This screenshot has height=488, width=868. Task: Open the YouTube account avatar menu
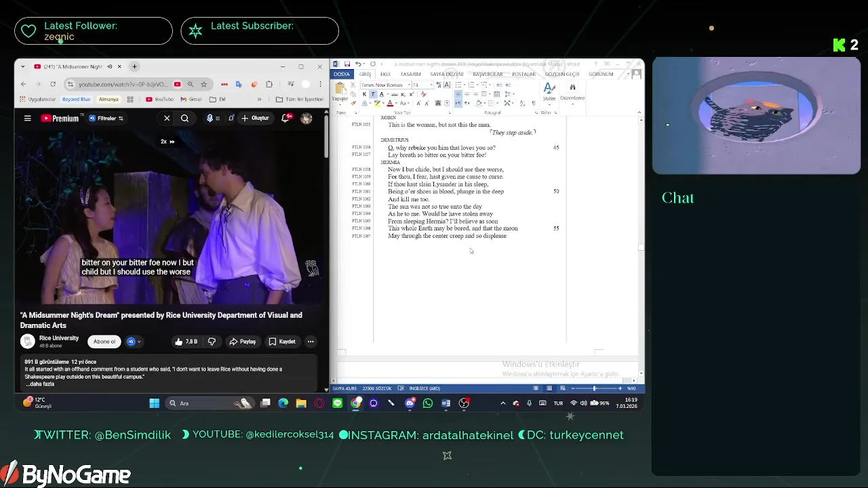coord(307,118)
